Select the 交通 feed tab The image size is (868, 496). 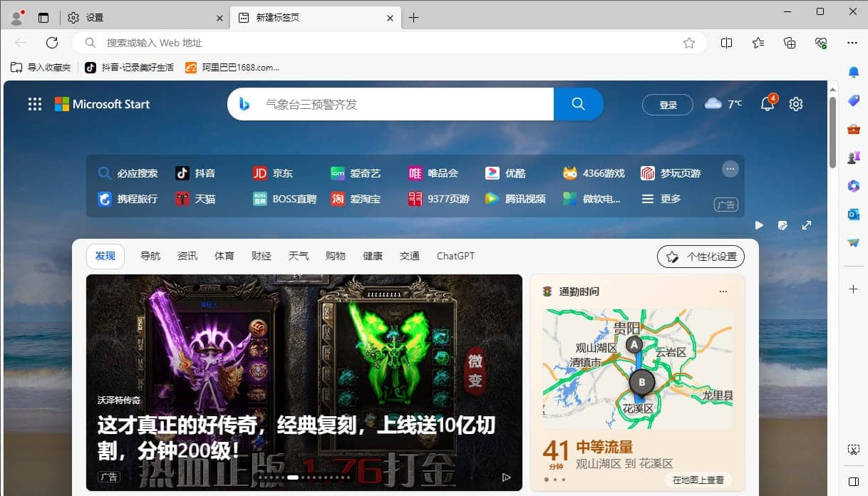[x=410, y=256]
